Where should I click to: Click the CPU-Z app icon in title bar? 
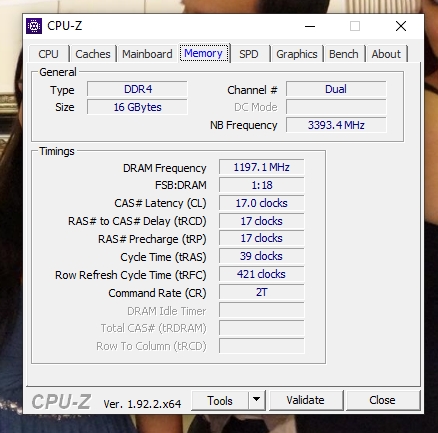click(34, 26)
